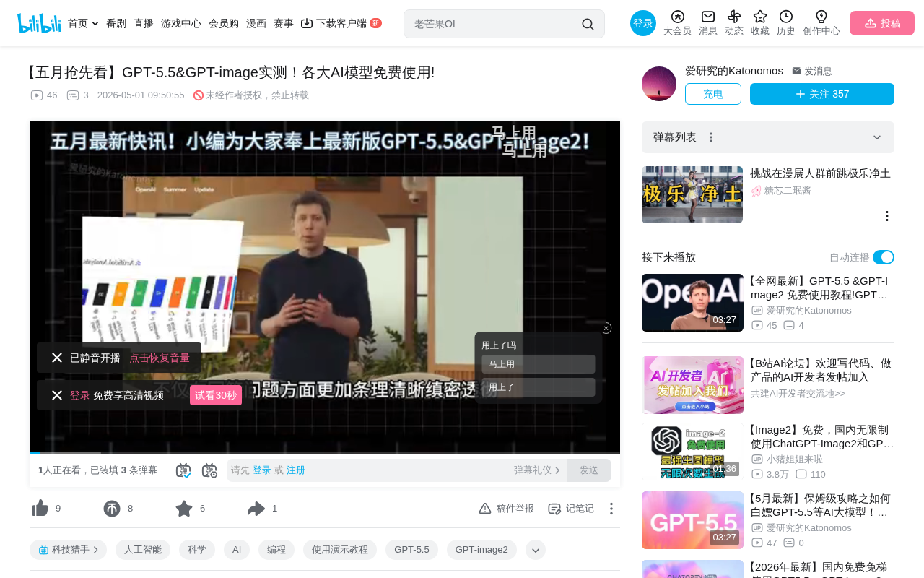
Task: Like the video with thumbs-up icon
Action: (40, 509)
